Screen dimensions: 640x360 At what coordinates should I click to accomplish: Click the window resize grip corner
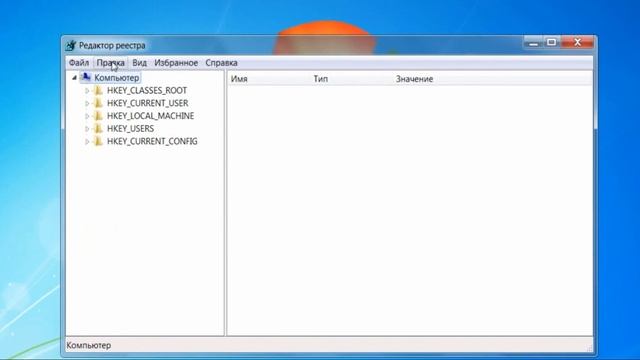coord(589,347)
